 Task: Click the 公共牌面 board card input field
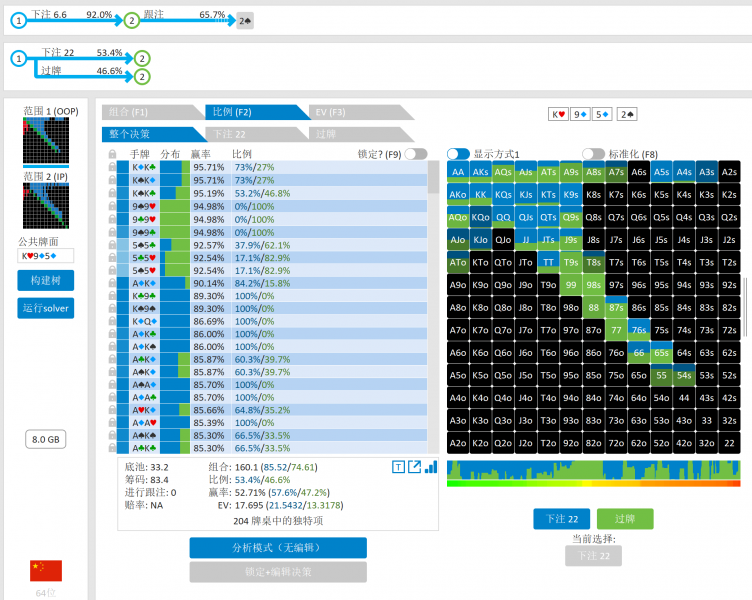click(46, 256)
